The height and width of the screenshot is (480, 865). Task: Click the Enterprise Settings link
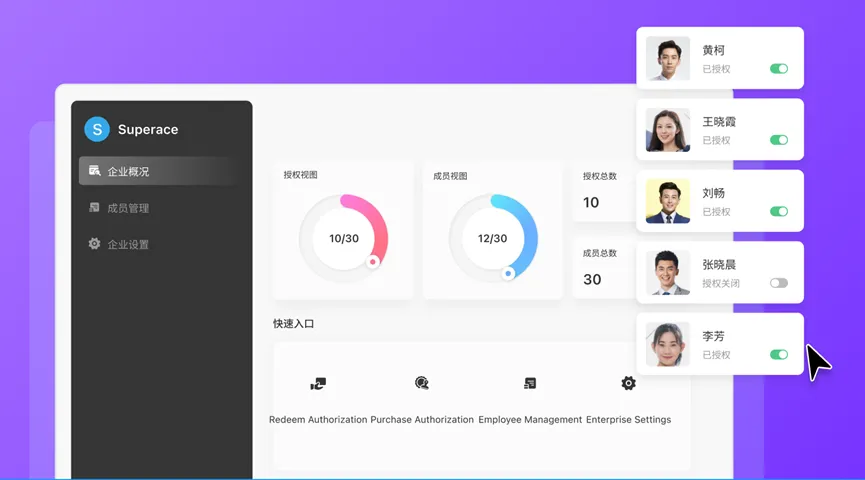628,419
